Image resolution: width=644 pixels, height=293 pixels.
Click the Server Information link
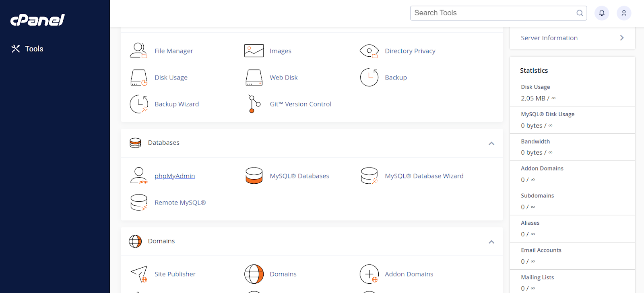click(x=549, y=38)
